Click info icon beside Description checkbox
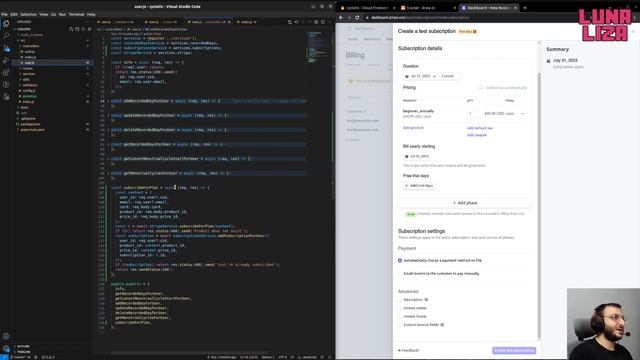 click(426, 300)
